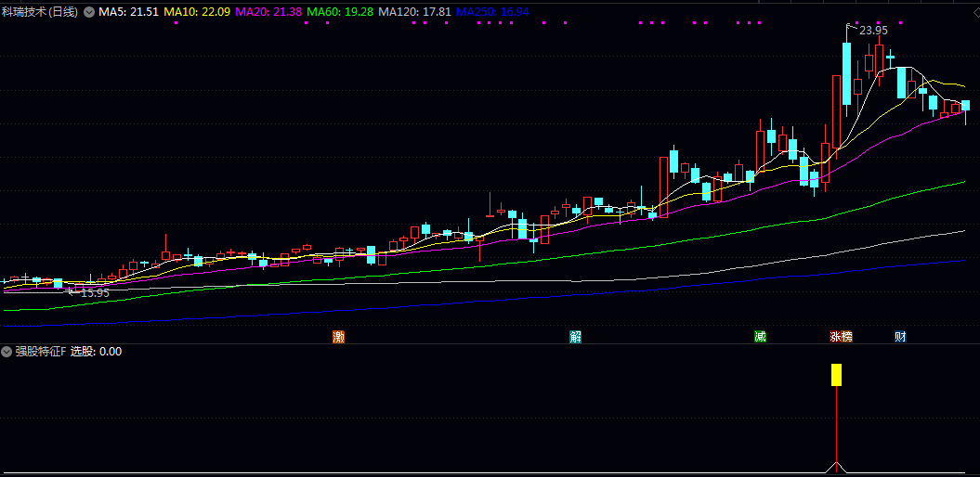Open the red 涨榜 event marker
The width and height of the screenshot is (980, 477).
click(x=841, y=337)
